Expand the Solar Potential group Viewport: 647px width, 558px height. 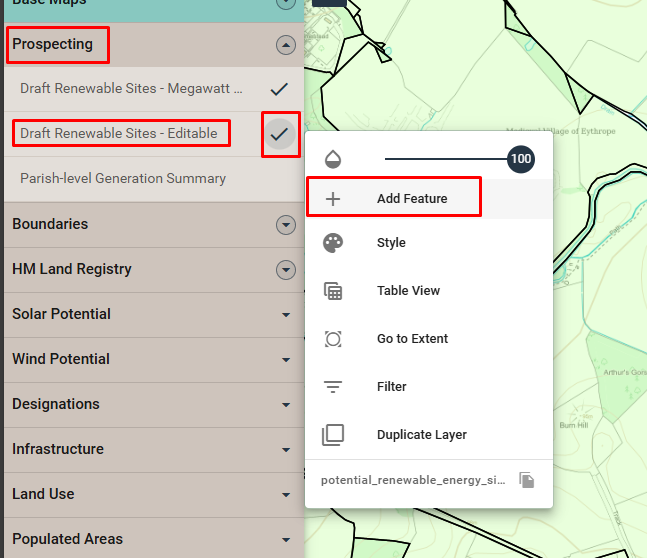(286, 315)
